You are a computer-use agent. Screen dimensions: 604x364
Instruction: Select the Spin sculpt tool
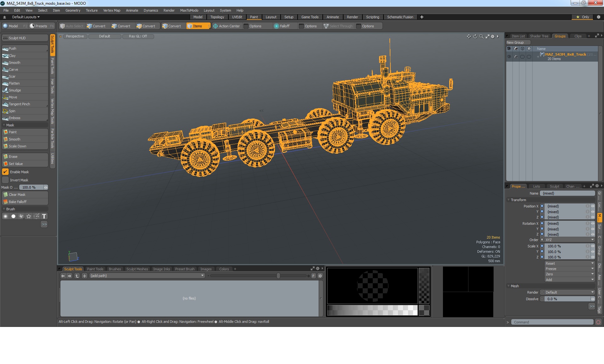[x=25, y=111]
